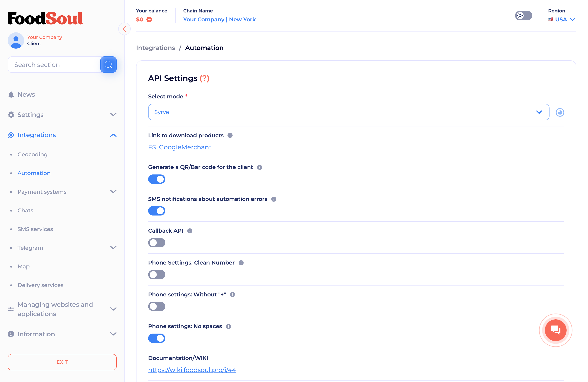Turn on Phone Settings: Clean Number toggle
This screenshot has width=588, height=382.
[157, 274]
